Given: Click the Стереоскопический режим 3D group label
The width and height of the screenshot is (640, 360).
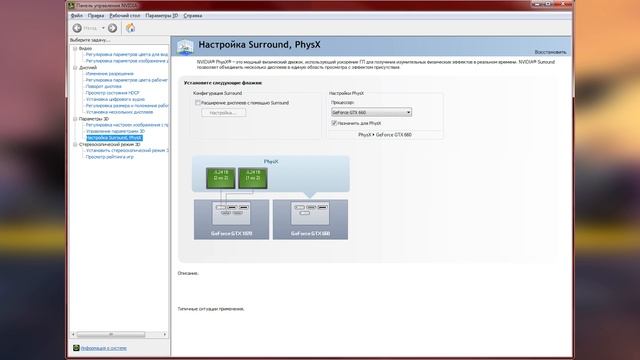Looking at the screenshot, I should tap(109, 144).
